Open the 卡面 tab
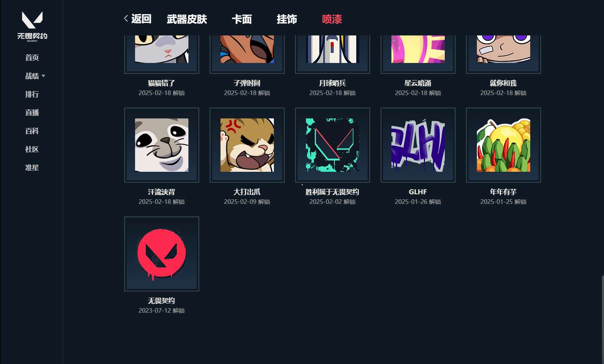Screen dimensions: 604x364 242,19
